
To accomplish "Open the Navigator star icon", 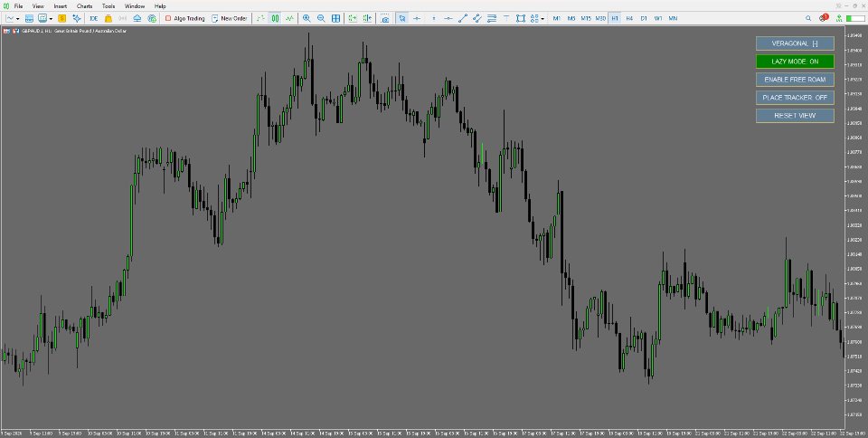I will coord(76,18).
